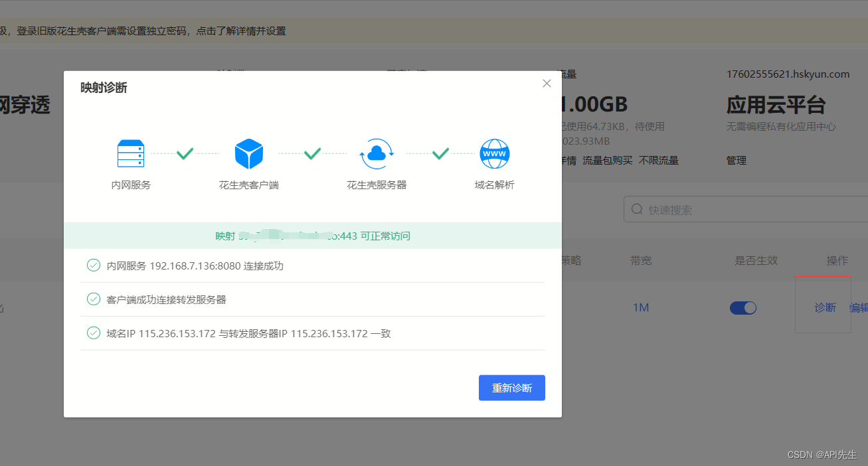This screenshot has height=466, width=868.
Task: Close the 映射诊断 dialog
Action: [x=547, y=84]
